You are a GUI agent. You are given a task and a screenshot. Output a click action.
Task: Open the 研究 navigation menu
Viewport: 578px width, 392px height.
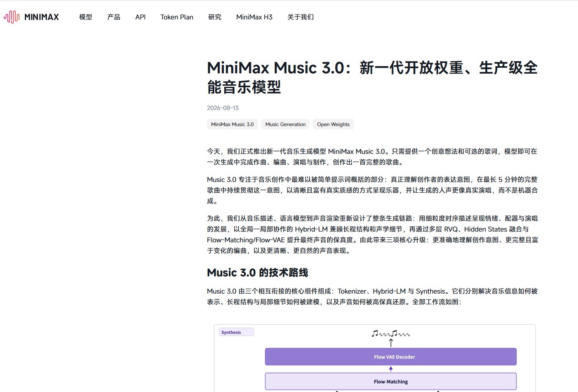click(x=215, y=17)
